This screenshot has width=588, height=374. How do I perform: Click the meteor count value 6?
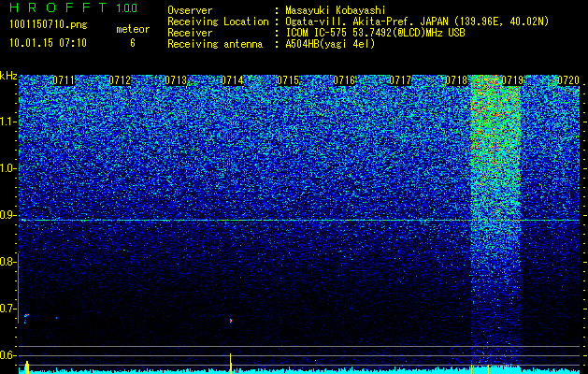pyautogui.click(x=133, y=43)
